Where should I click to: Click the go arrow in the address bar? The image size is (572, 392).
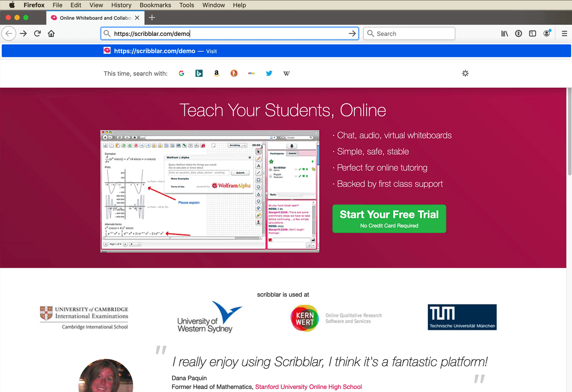(352, 34)
